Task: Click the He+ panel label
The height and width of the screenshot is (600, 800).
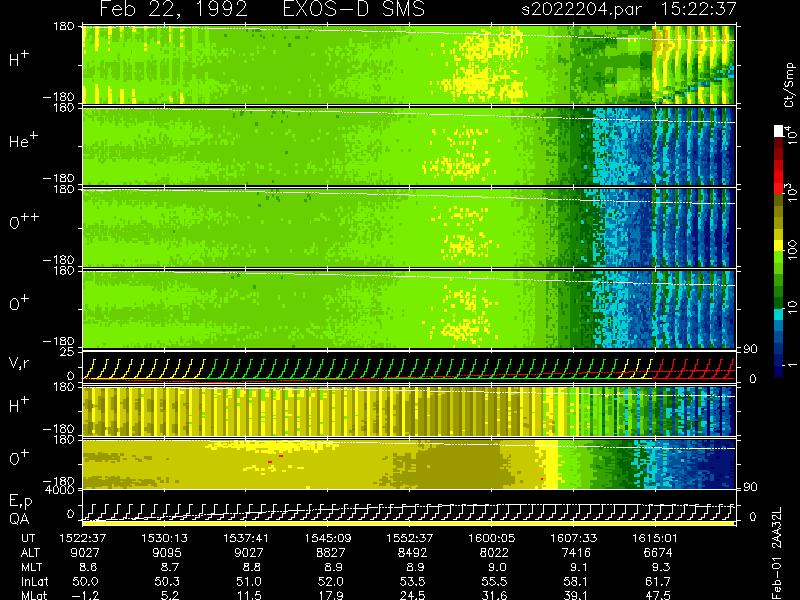Action: (x=23, y=140)
